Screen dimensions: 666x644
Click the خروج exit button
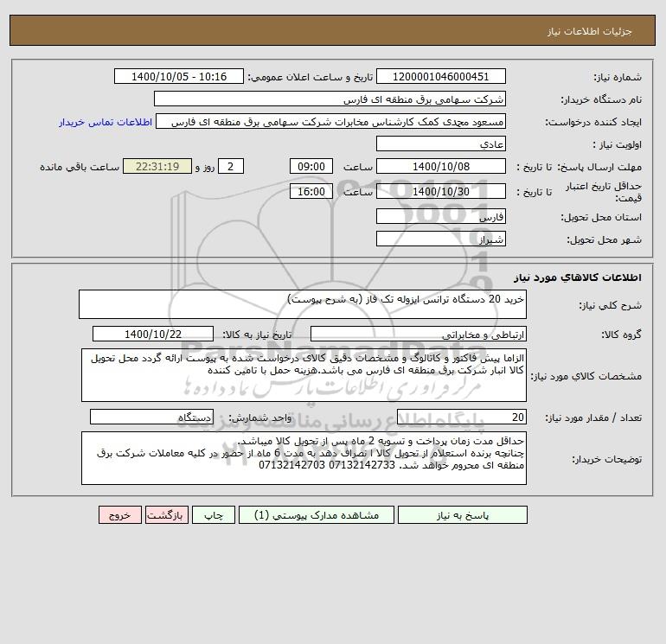click(x=119, y=515)
